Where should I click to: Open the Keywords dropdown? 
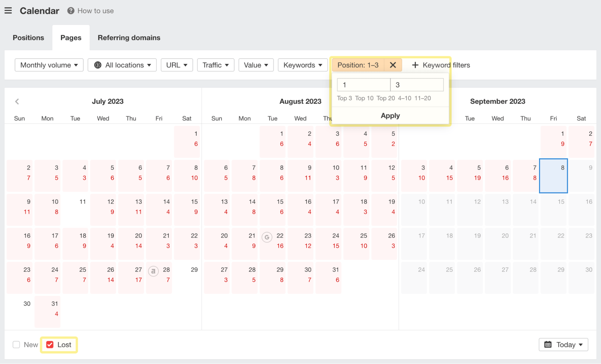[302, 65]
